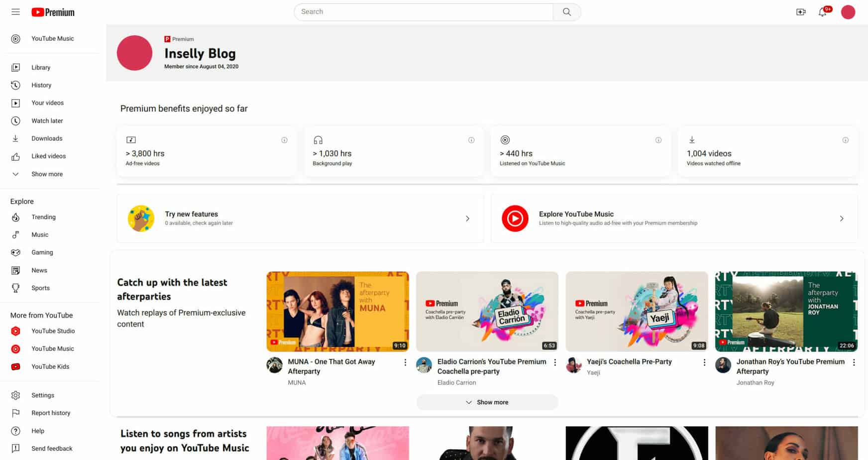Image resolution: width=868 pixels, height=460 pixels.
Task: Click the Help question mark icon
Action: (16, 431)
